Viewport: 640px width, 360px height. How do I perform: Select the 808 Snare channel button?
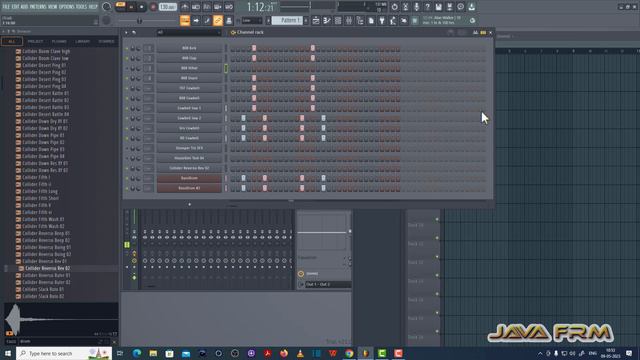point(189,78)
